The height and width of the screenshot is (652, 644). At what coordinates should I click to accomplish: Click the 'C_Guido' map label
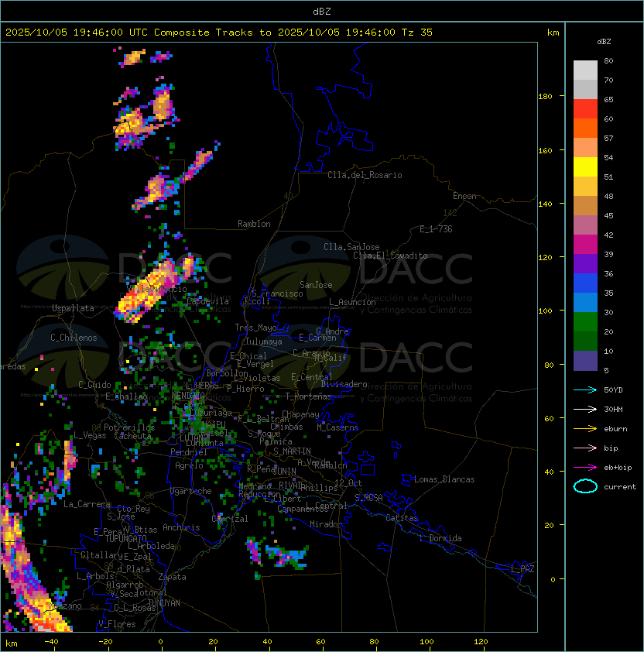click(x=94, y=385)
